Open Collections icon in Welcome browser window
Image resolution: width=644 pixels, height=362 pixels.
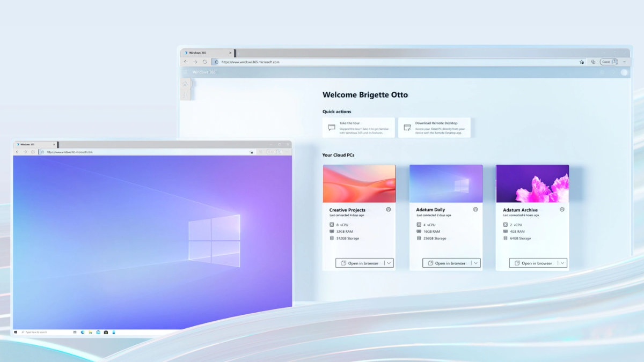[593, 62]
